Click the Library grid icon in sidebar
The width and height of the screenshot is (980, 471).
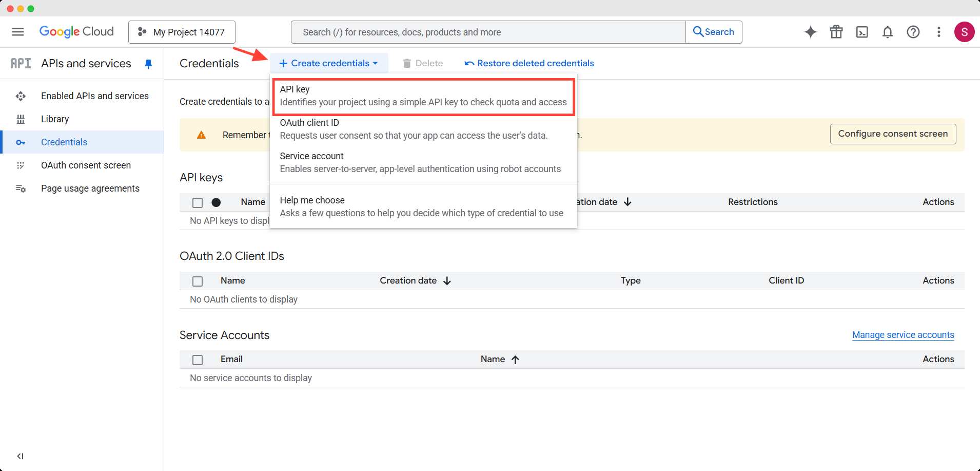[x=21, y=119]
